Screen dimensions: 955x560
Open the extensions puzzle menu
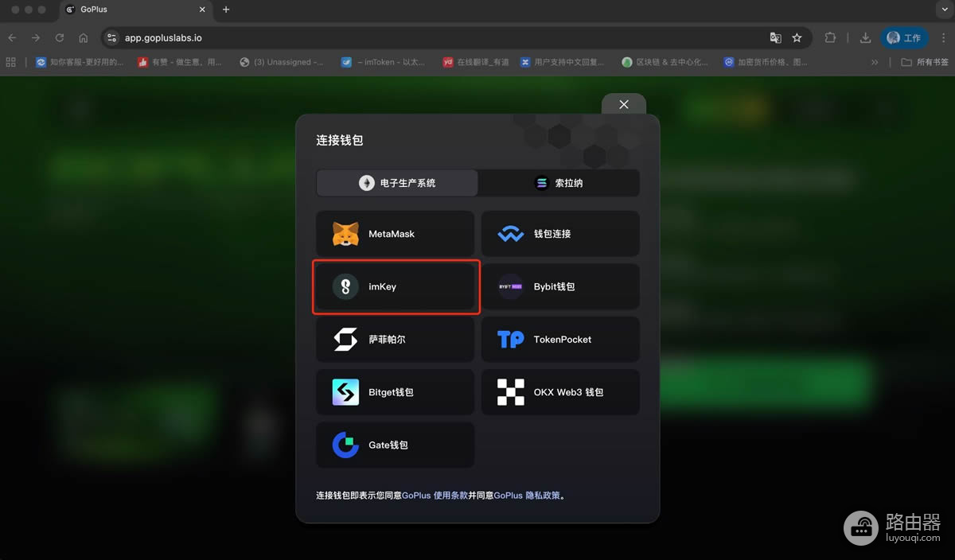click(830, 37)
